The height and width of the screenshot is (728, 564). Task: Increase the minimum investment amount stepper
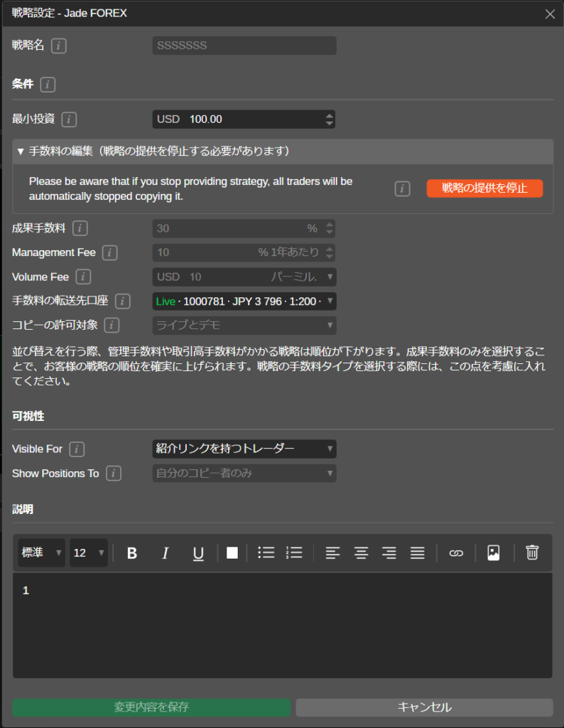(x=329, y=115)
